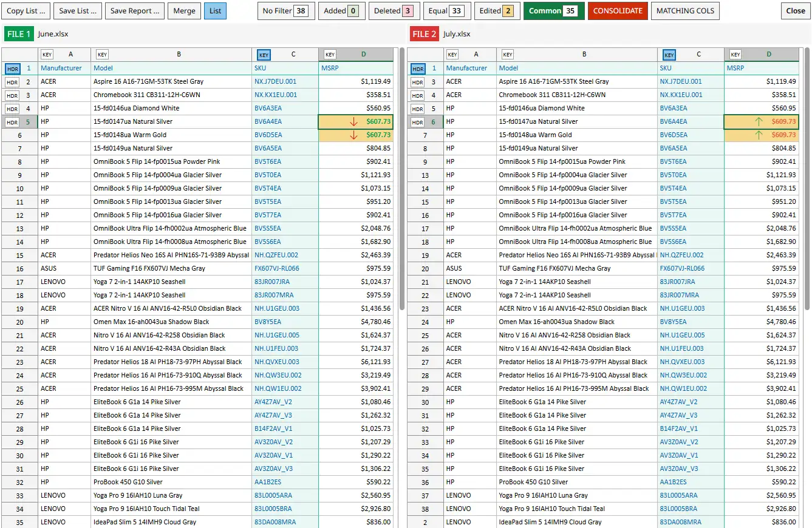This screenshot has width=812, height=528.
Task: Click File 2 cell $609.73 in row 6
Action: 762,122
